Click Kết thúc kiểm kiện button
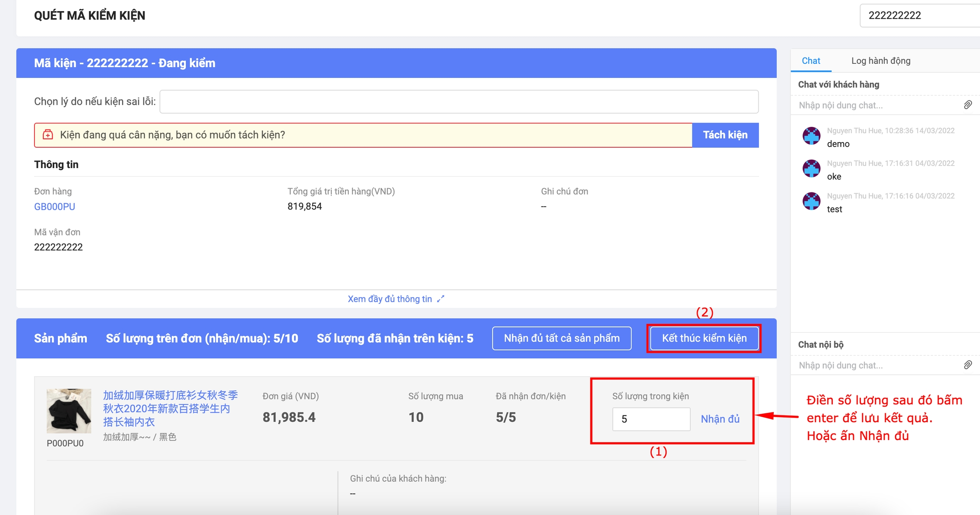The image size is (980, 515). (x=704, y=338)
